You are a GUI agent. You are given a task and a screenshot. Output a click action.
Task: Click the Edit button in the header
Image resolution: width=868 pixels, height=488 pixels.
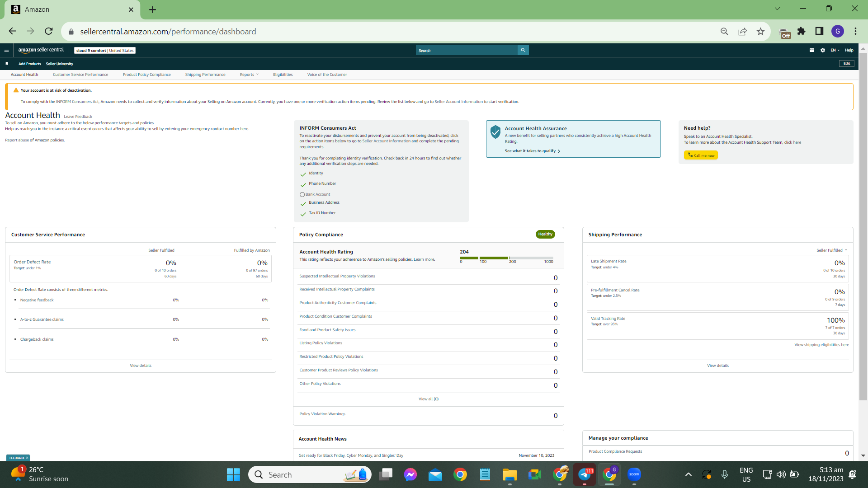[x=847, y=64]
